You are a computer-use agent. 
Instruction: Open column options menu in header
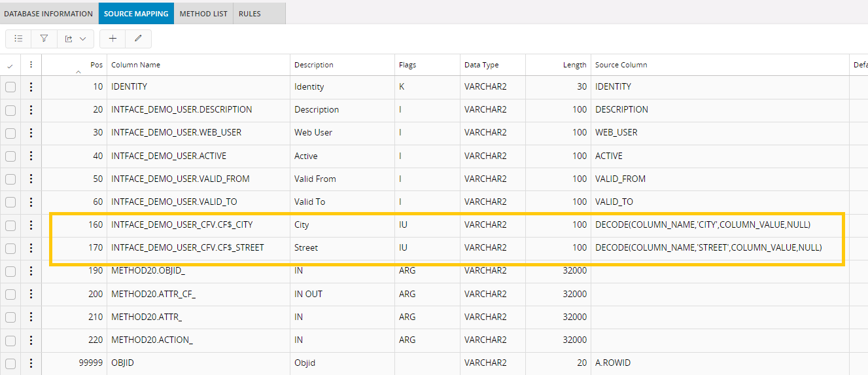(x=31, y=65)
